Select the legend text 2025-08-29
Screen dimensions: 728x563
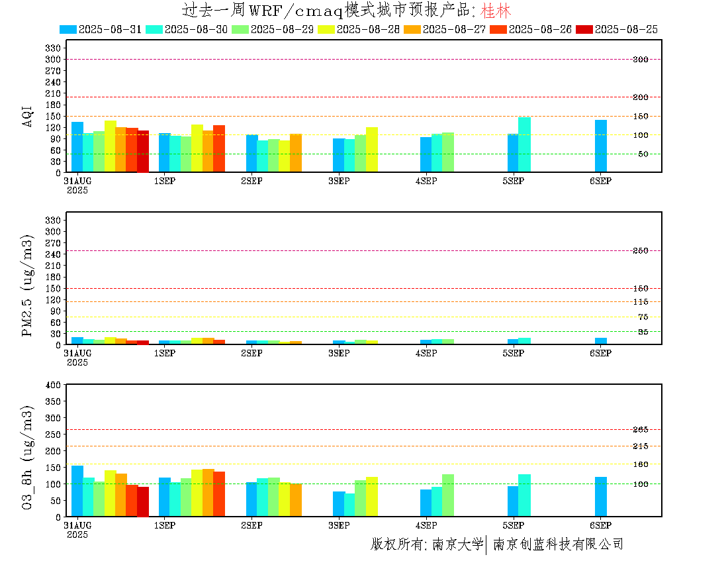click(x=283, y=29)
